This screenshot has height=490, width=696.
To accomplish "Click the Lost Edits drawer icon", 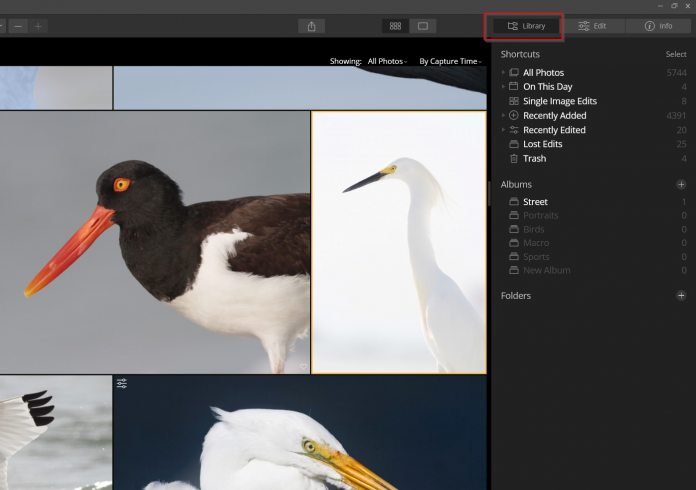I will pos(514,144).
